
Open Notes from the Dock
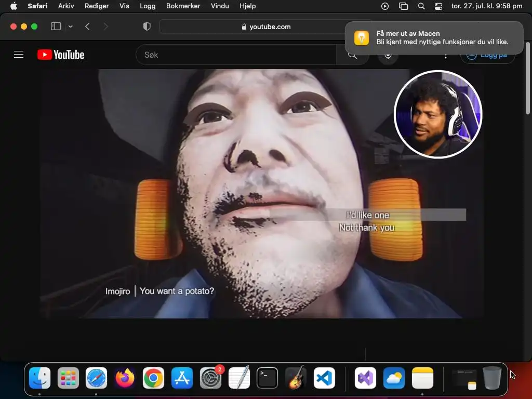[x=422, y=378]
